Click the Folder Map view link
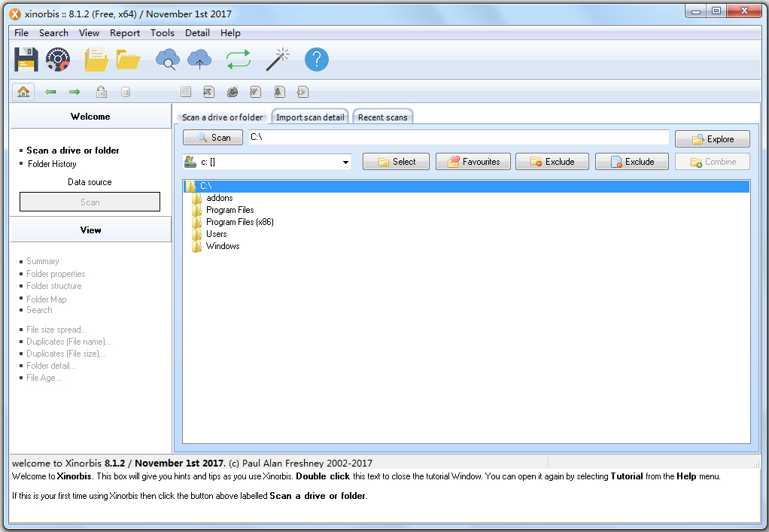 click(46, 299)
